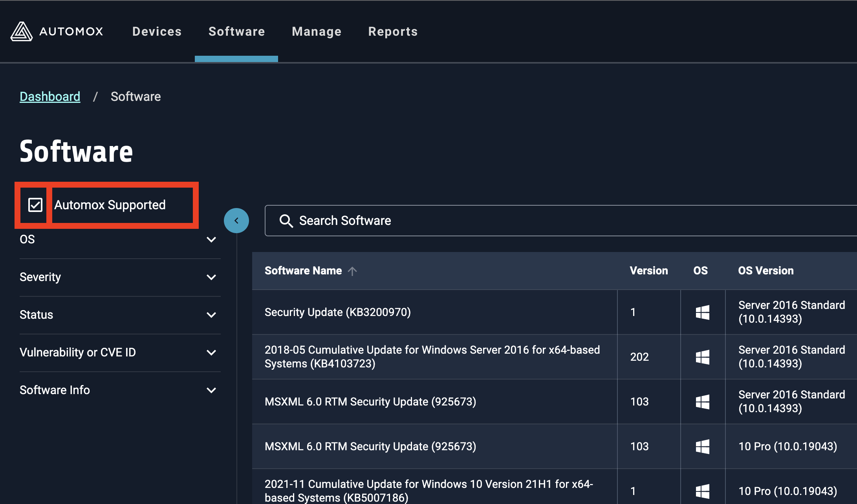
Task: Select 2021-11 Cumulative Update KB5007186 entry
Action: point(429,491)
